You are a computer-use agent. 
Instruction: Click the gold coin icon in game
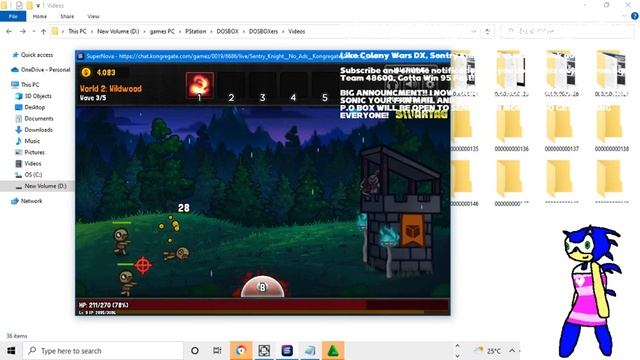(x=86, y=72)
